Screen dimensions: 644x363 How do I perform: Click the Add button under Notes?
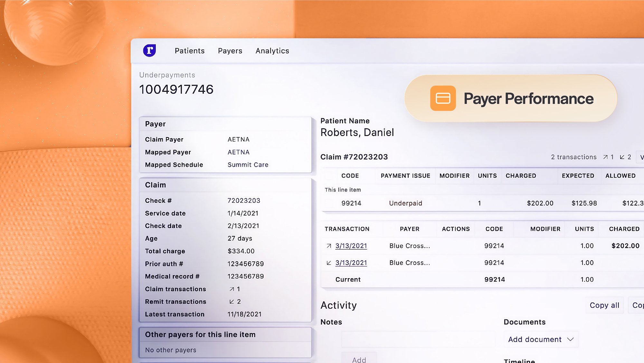[x=359, y=359]
